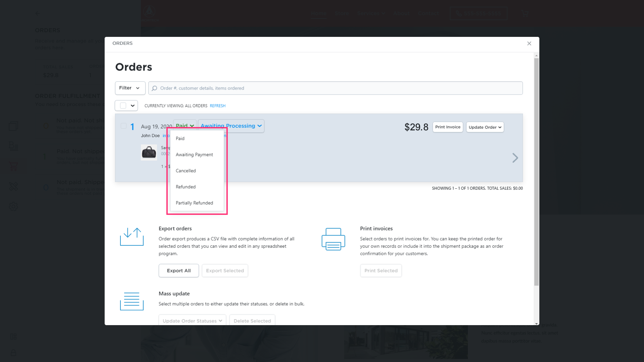
Task: Click the About nav item on website
Action: point(402,13)
